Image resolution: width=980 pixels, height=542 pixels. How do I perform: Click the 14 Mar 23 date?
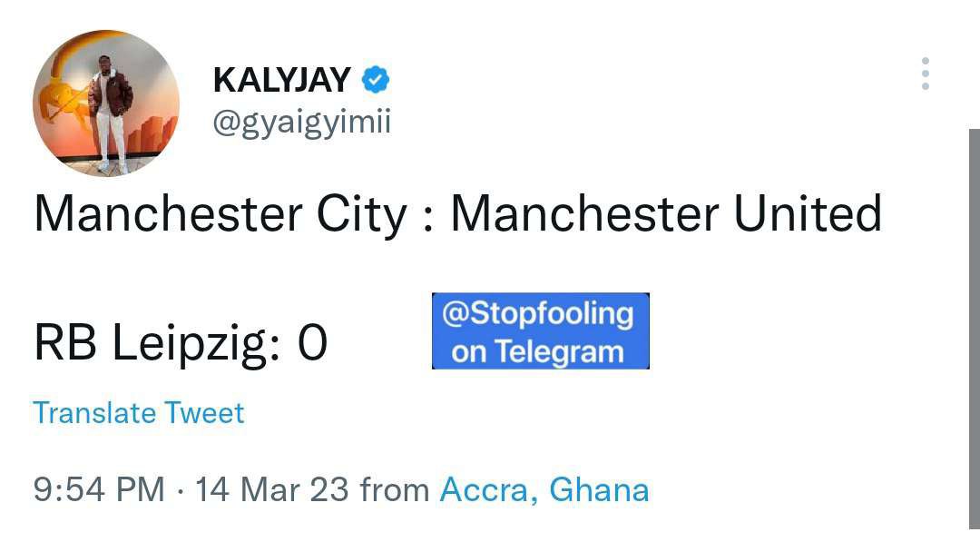pyautogui.click(x=272, y=489)
